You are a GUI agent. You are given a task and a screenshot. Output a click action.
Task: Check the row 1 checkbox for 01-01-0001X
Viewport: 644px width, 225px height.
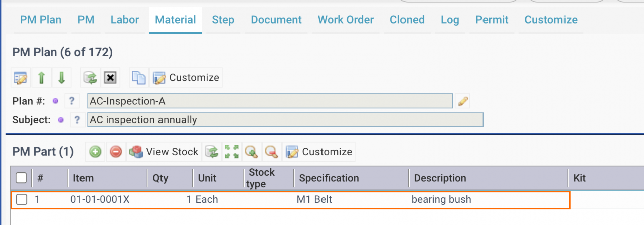pos(22,199)
